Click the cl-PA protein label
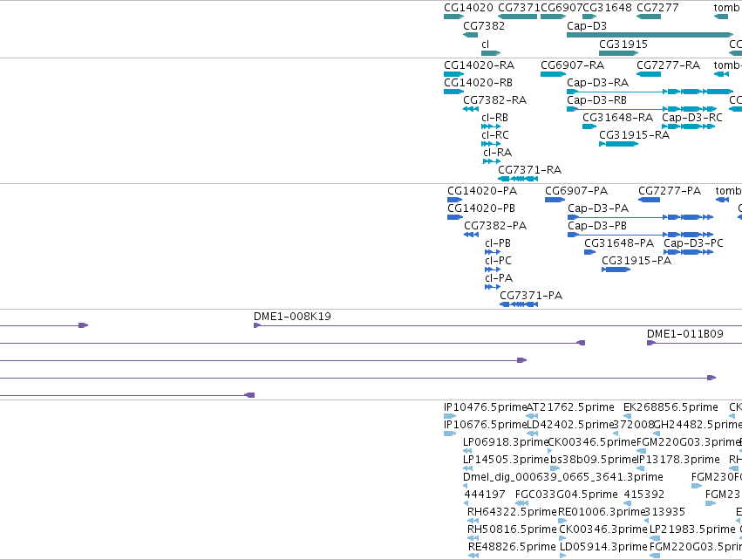Image resolution: width=742 pixels, height=560 pixels. click(499, 278)
